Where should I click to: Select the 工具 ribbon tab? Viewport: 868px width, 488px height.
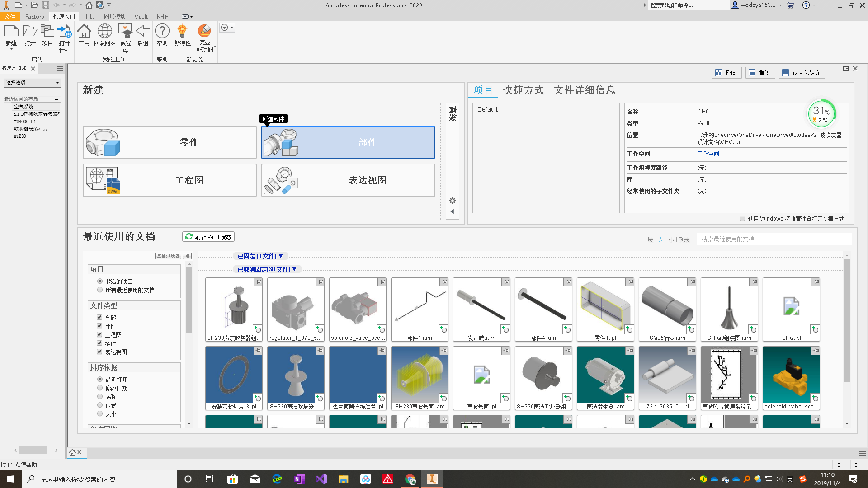(90, 16)
